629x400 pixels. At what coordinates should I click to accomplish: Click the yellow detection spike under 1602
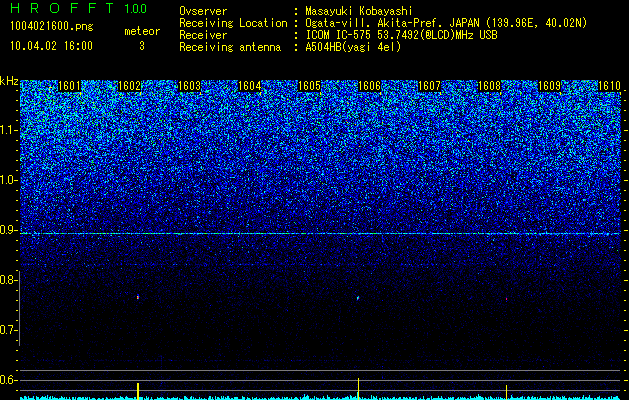(x=138, y=391)
